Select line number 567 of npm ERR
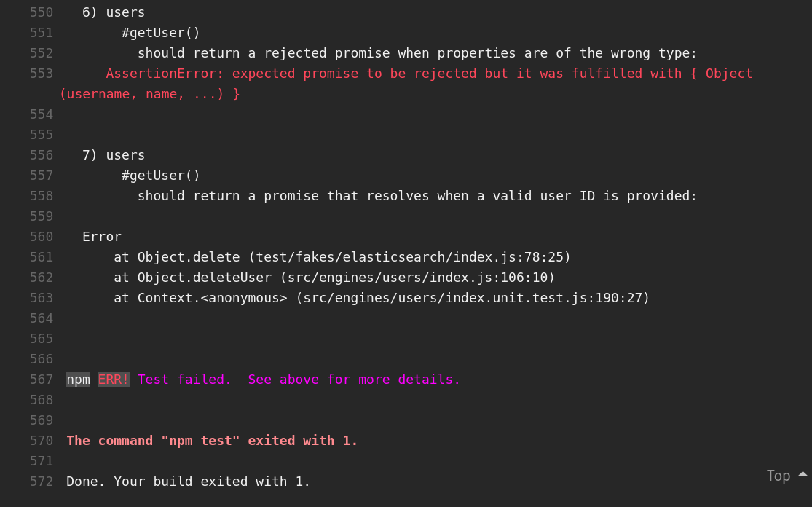Viewport: 812px width, 507px height. [42, 380]
